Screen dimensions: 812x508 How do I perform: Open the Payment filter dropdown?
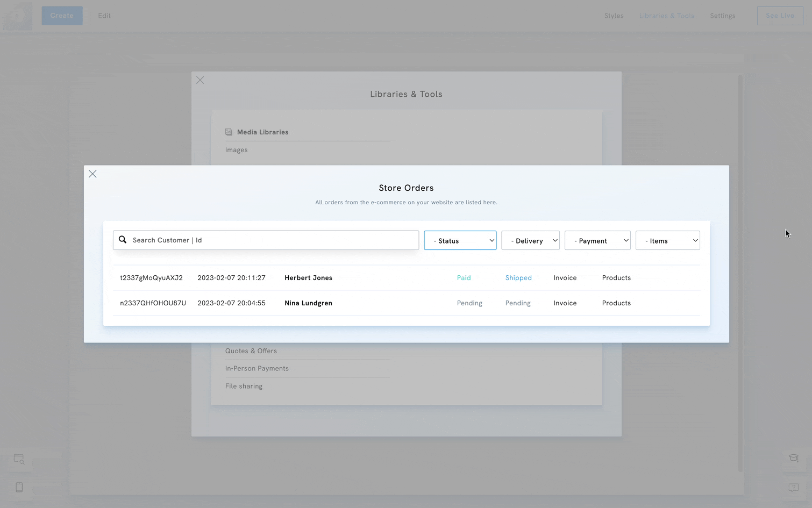597,241
